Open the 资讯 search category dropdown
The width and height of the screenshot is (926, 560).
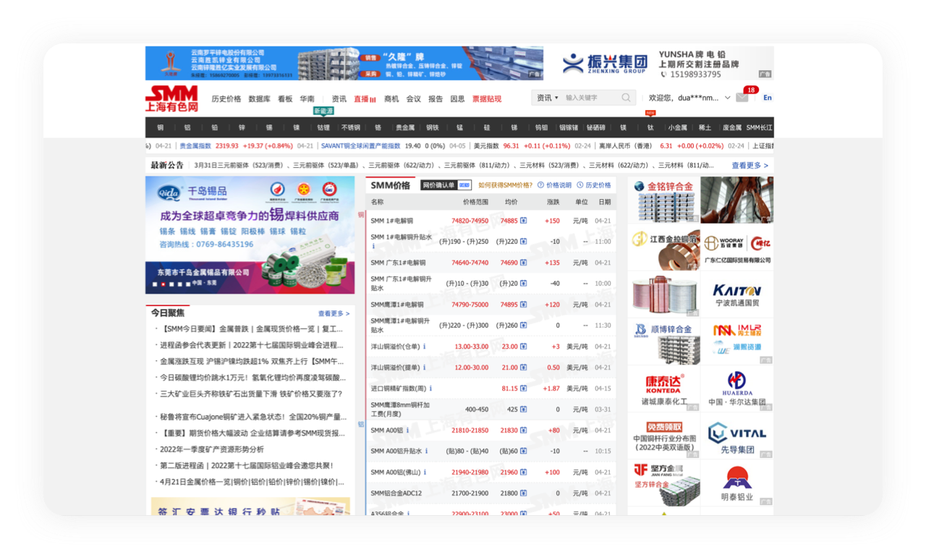[x=548, y=98]
